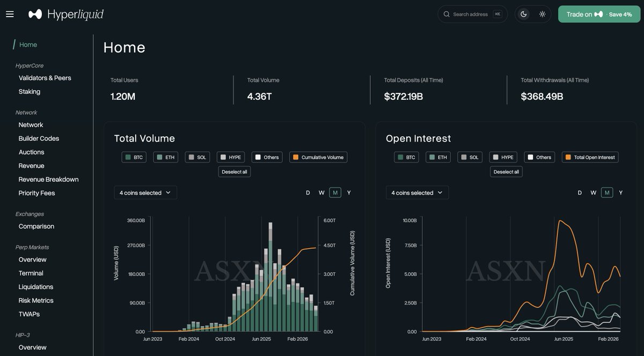Toggle BTC in Open Interest legend
The height and width of the screenshot is (356, 644).
tap(406, 157)
